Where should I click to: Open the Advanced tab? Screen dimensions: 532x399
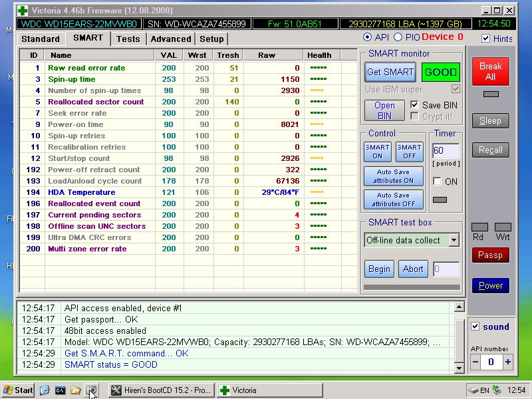tap(171, 39)
